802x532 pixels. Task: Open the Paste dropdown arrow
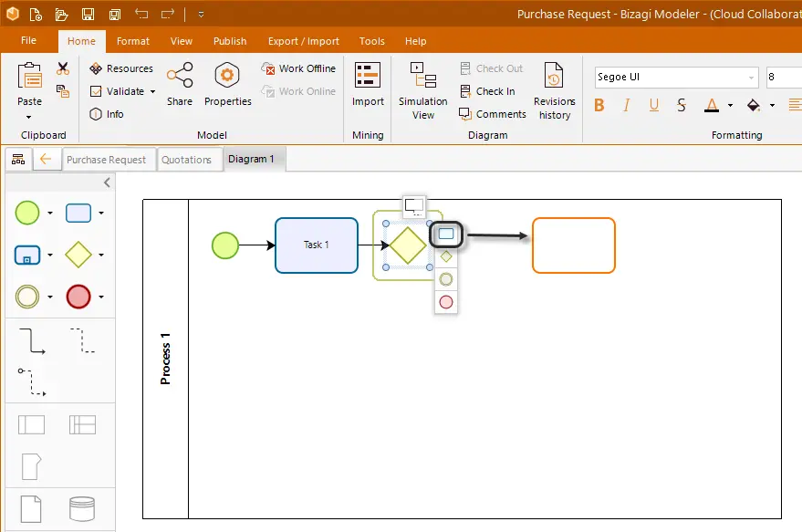click(28, 117)
